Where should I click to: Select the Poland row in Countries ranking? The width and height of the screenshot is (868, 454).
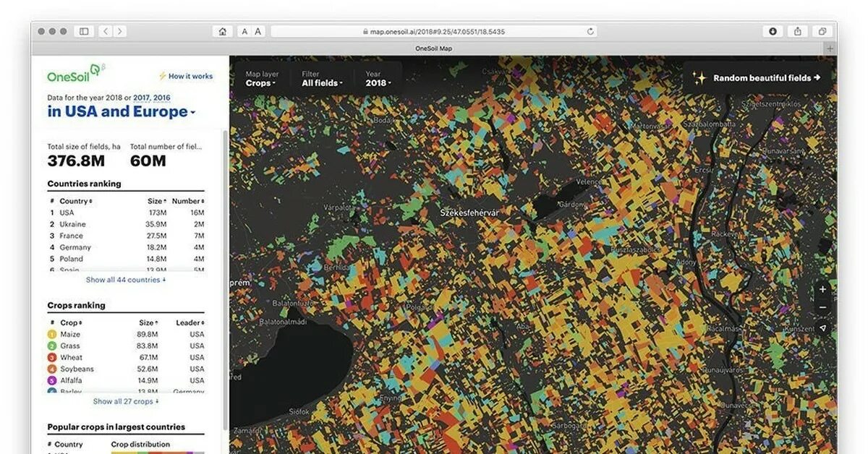pyautogui.click(x=126, y=259)
